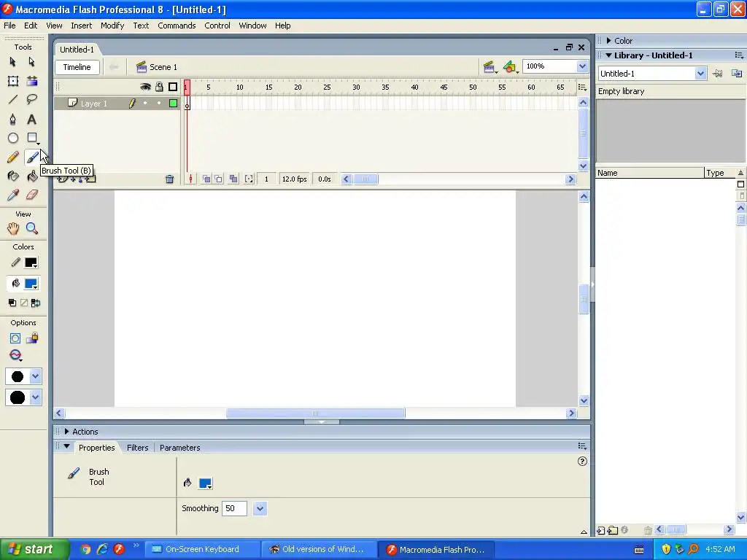The image size is (747, 560).
Task: Select the Brush tool in toolbox
Action: click(32, 157)
